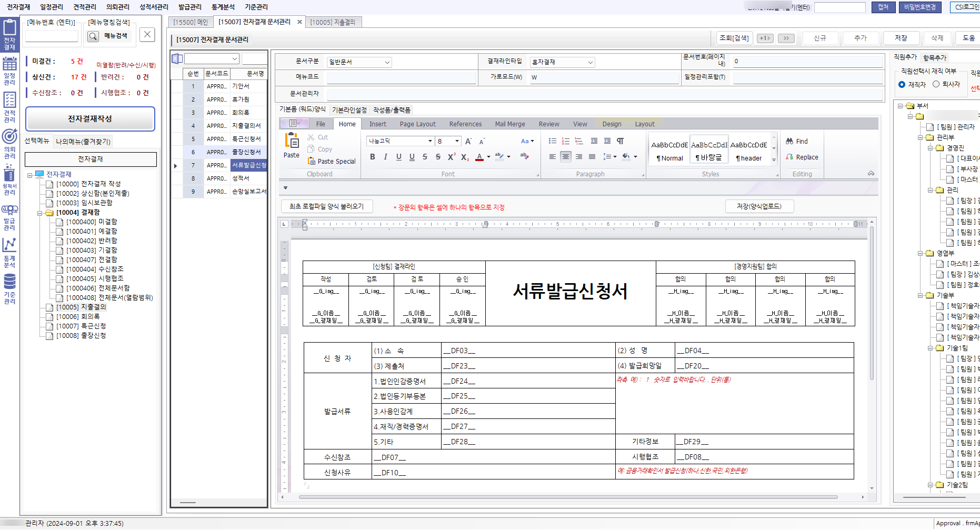Apply Subscript formatting
This screenshot has height=530, width=980.
tap(465, 157)
